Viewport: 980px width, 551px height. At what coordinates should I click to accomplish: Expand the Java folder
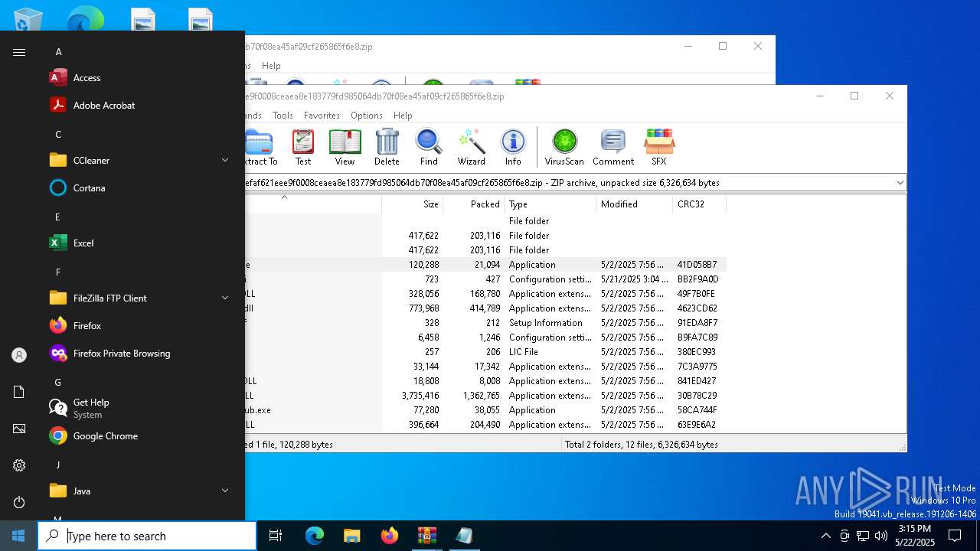pyautogui.click(x=225, y=491)
